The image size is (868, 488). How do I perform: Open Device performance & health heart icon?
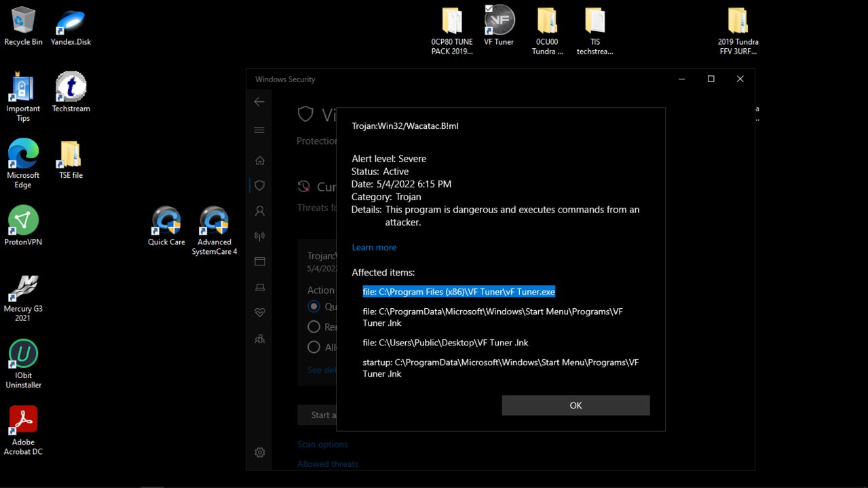click(260, 312)
